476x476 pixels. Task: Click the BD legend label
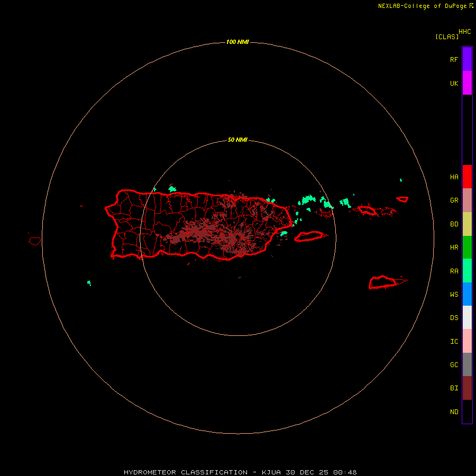[x=454, y=224]
